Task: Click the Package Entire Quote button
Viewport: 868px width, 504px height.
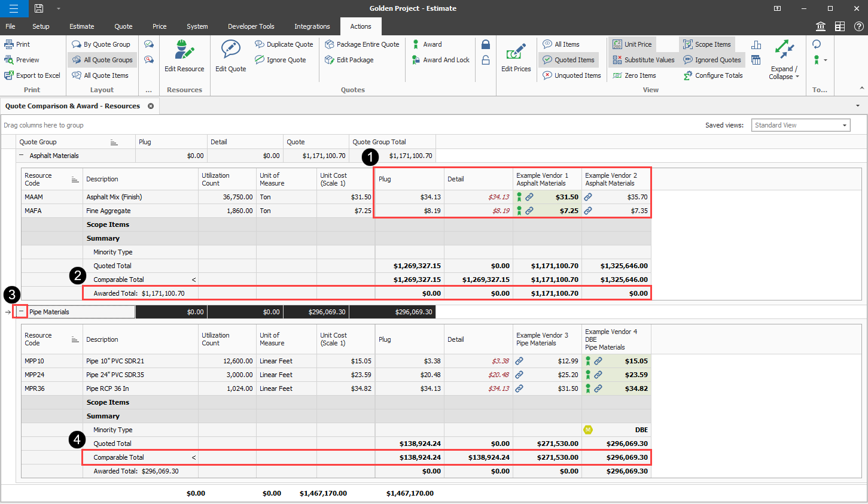Action: tap(362, 44)
